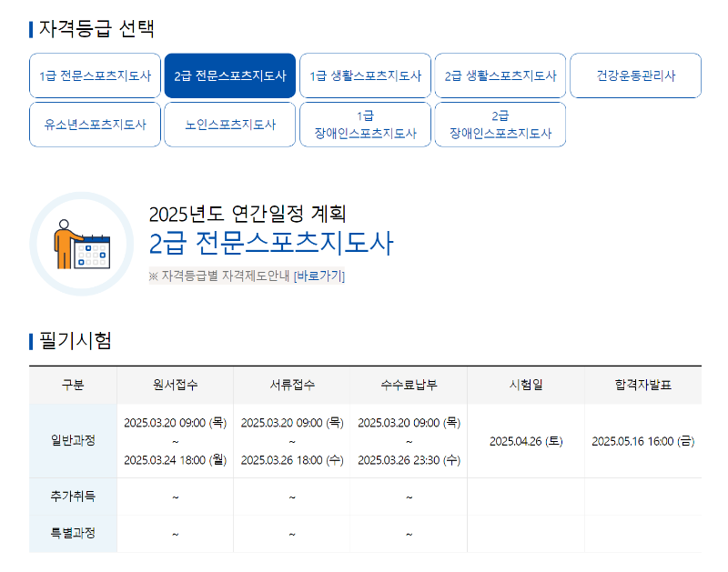The width and height of the screenshot is (728, 572).
Task: Click the 2025년도 연간일정 계획 title
Action: pyautogui.click(x=248, y=214)
